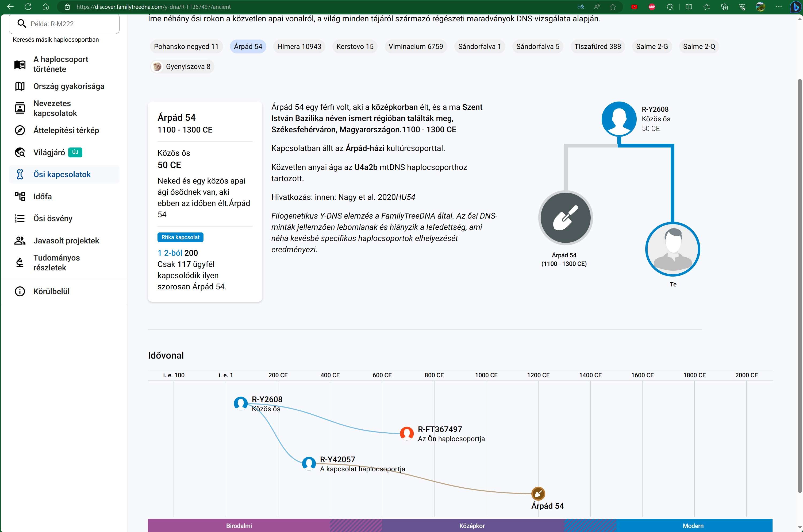Click the site lock icon in address bar
Viewport: 803px width, 532px height.
[67, 7]
